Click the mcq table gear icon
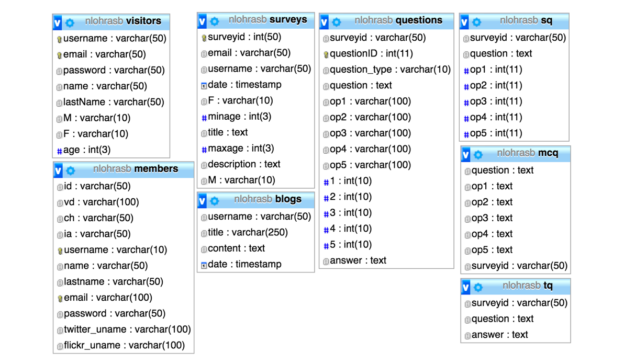The image size is (624, 364). [478, 155]
